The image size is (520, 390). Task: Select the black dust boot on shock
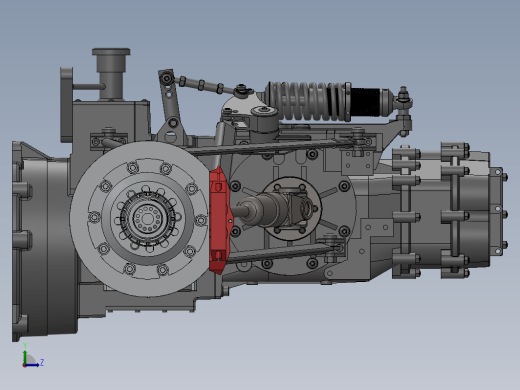tap(366, 102)
